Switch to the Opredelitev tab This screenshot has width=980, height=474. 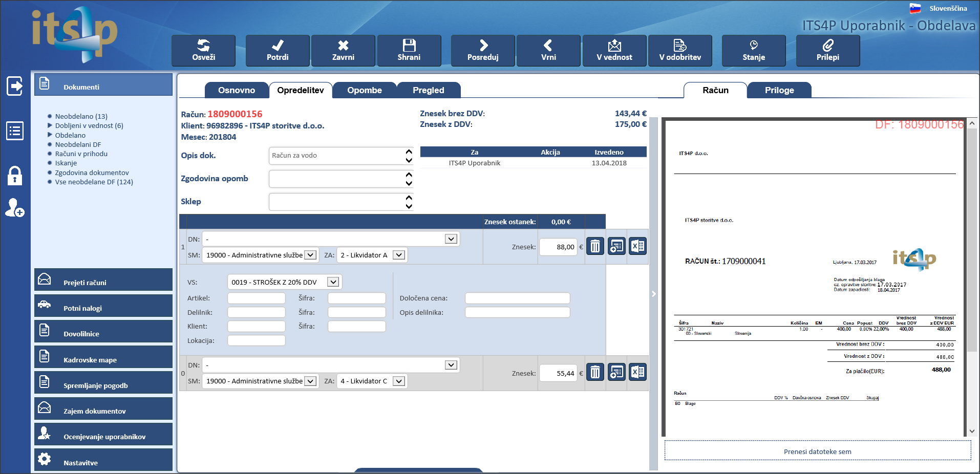pos(301,90)
